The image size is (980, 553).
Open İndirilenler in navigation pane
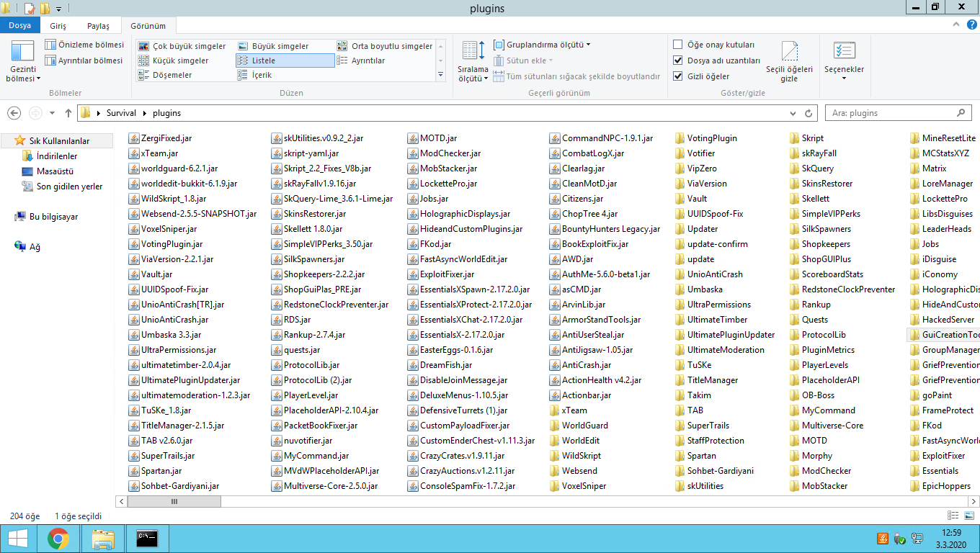click(57, 156)
